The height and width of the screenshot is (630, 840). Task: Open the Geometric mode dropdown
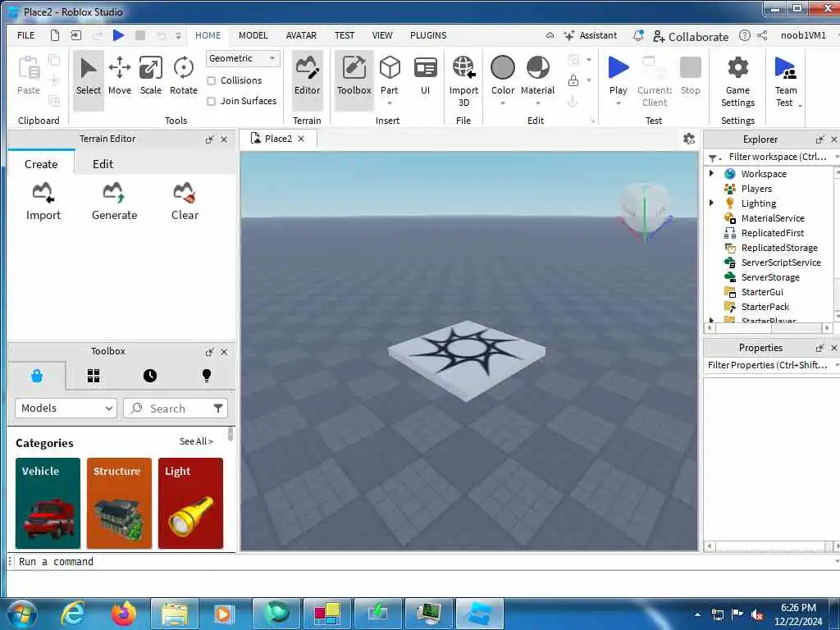click(243, 58)
